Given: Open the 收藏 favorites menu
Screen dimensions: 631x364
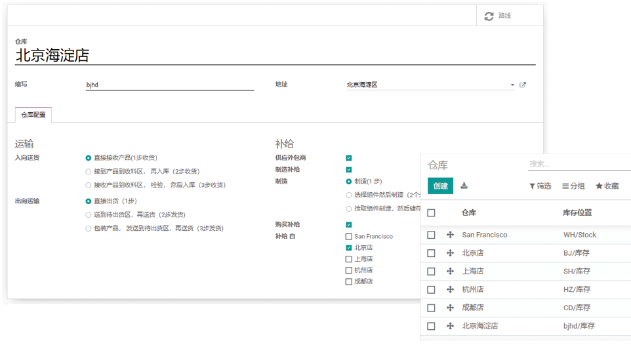Looking at the screenshot, I should click(x=607, y=186).
